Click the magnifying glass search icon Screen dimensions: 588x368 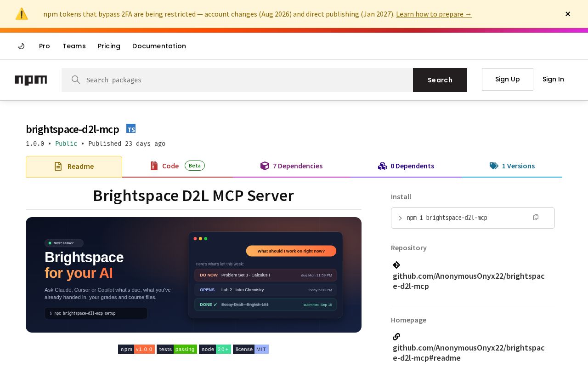(76, 80)
